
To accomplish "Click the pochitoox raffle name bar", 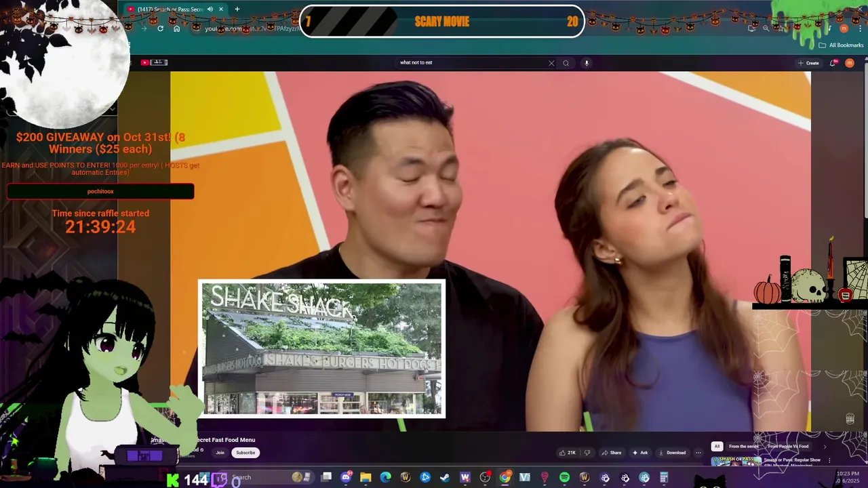I will coord(100,191).
